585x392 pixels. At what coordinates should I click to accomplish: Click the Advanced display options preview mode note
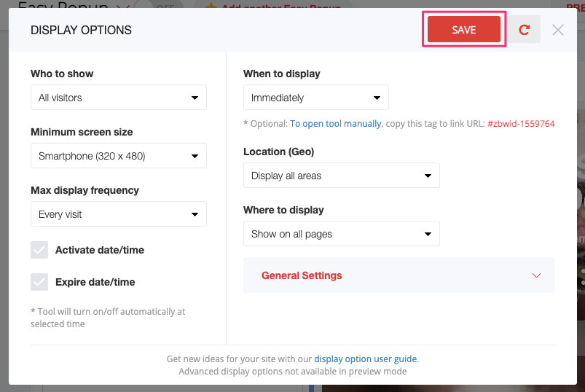[293, 372]
